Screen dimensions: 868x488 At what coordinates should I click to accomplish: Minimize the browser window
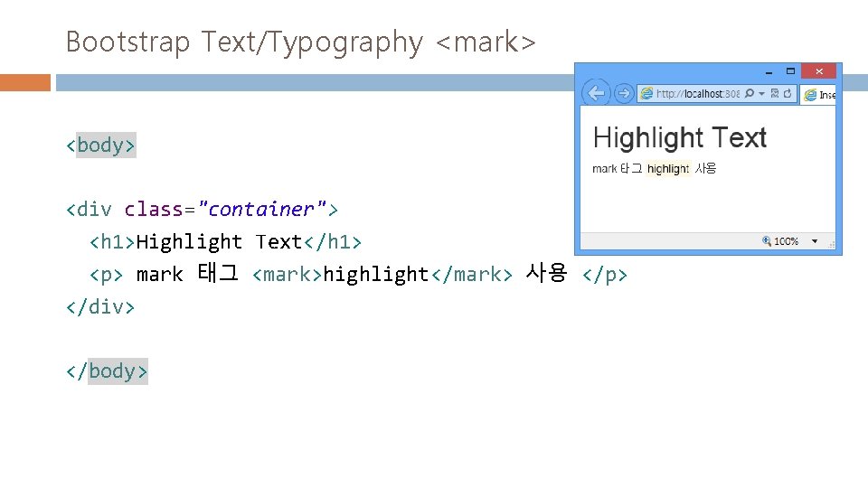pos(769,72)
